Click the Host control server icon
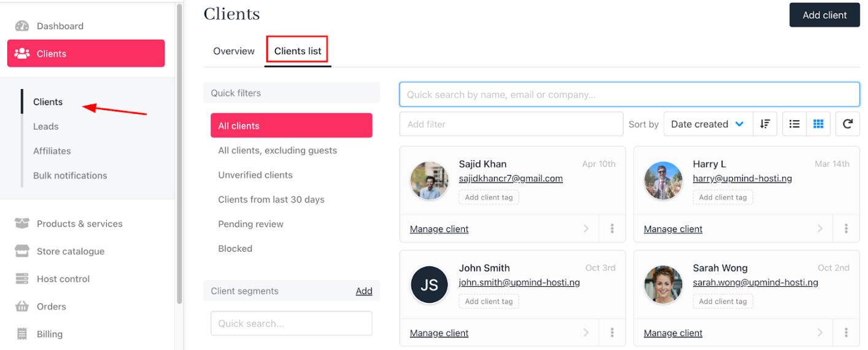The width and height of the screenshot is (868, 350). coord(22,279)
